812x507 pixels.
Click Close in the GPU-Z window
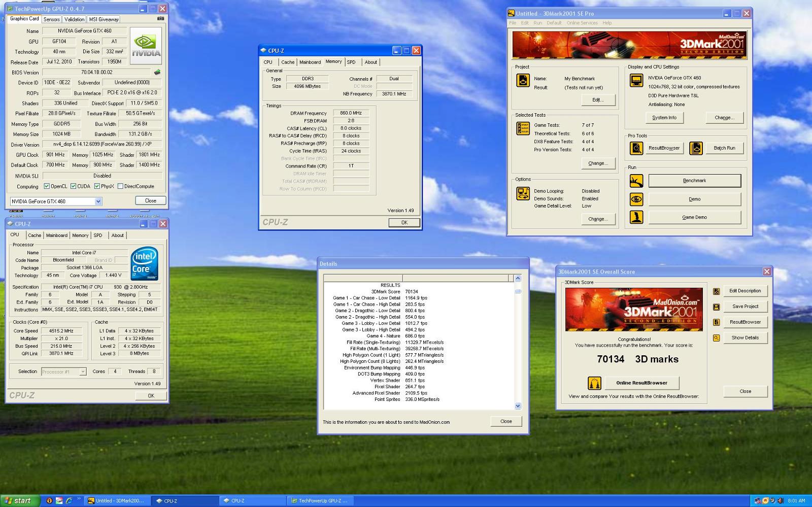point(151,200)
